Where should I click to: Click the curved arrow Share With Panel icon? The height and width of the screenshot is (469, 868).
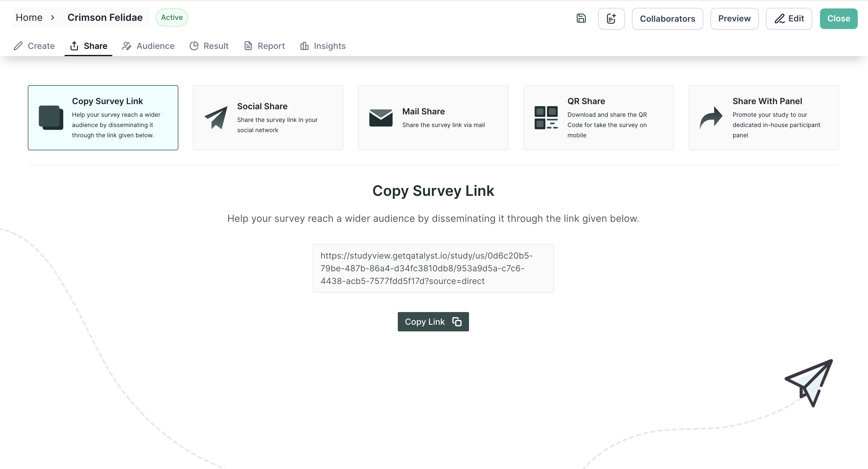coord(711,118)
